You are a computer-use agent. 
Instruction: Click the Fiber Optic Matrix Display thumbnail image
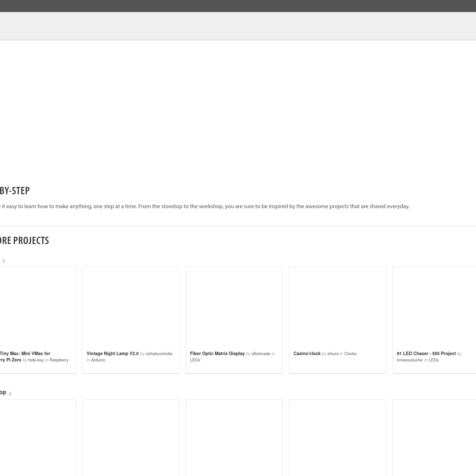(234, 307)
